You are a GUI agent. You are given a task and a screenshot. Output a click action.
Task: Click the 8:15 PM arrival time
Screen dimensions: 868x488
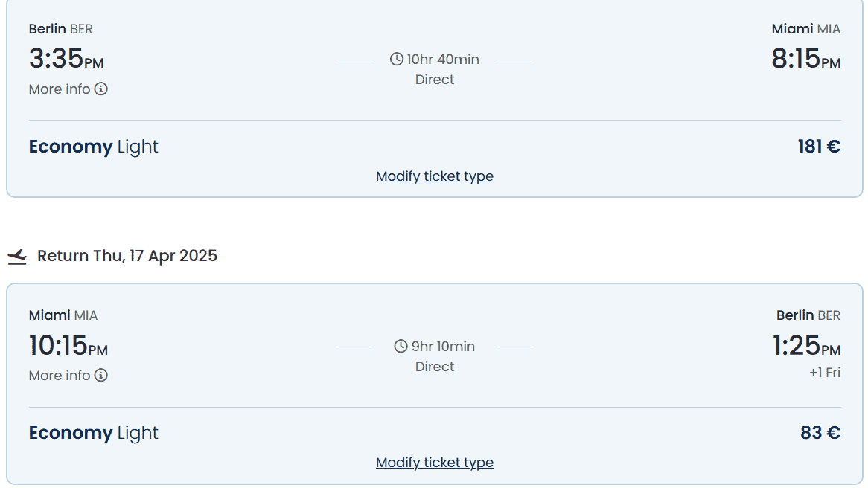pyautogui.click(x=805, y=59)
